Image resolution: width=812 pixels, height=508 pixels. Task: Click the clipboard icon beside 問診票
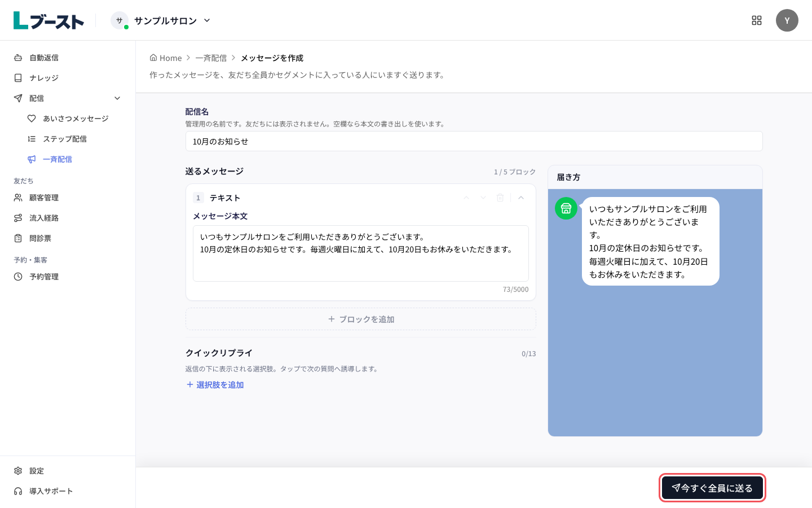[18, 238]
